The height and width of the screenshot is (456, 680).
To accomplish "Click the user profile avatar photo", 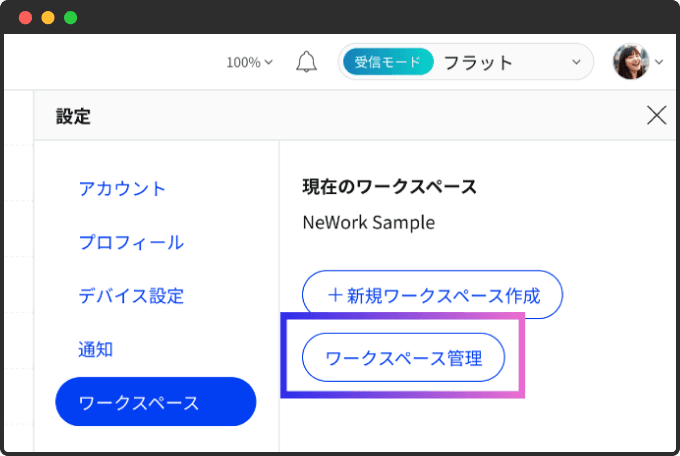I will pyautogui.click(x=631, y=62).
